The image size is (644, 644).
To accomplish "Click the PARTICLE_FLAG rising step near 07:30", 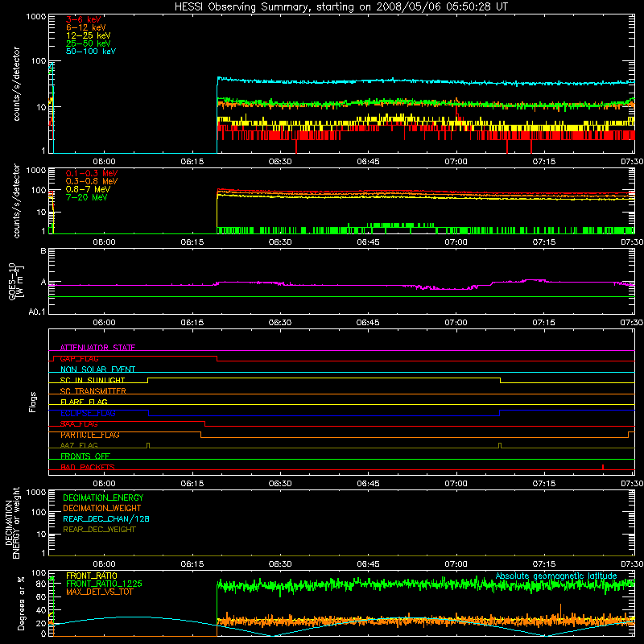I will click(x=629, y=435).
